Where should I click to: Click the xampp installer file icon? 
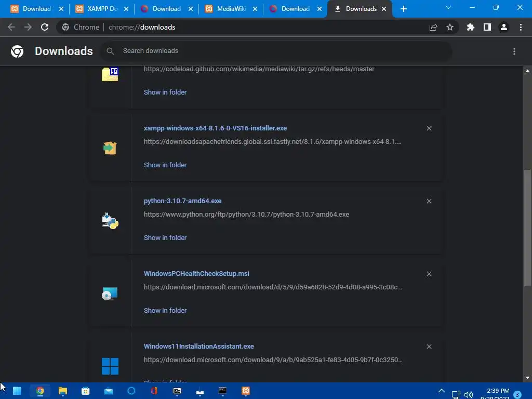click(110, 148)
